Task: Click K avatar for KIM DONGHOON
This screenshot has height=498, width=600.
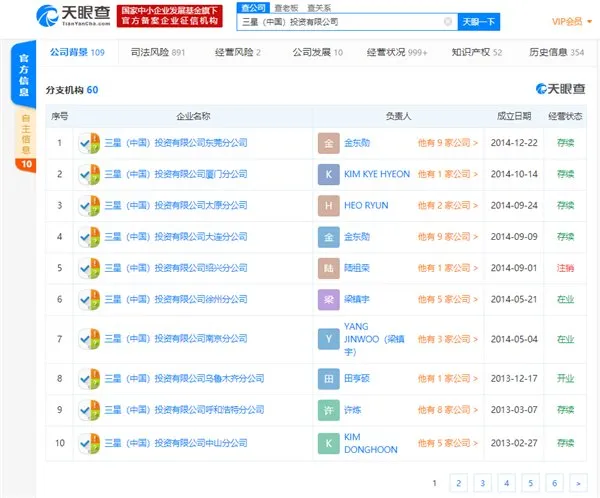Action: coord(329,443)
